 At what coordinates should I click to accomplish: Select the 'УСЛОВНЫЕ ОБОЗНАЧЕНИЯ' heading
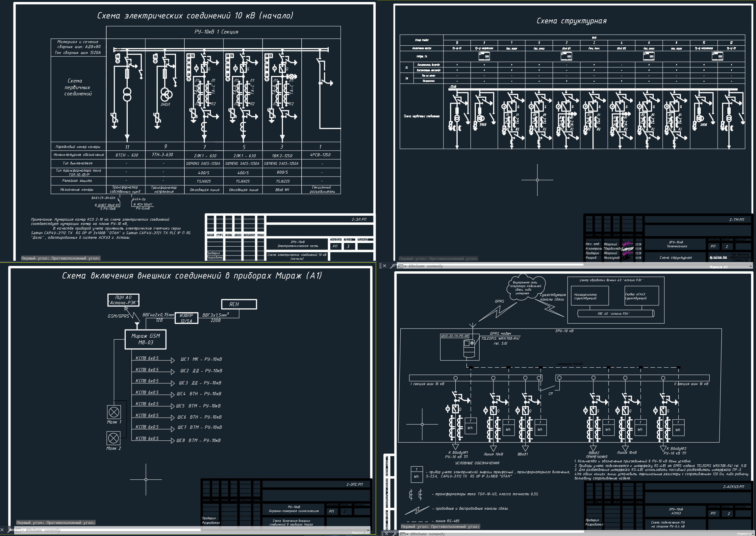[477, 463]
